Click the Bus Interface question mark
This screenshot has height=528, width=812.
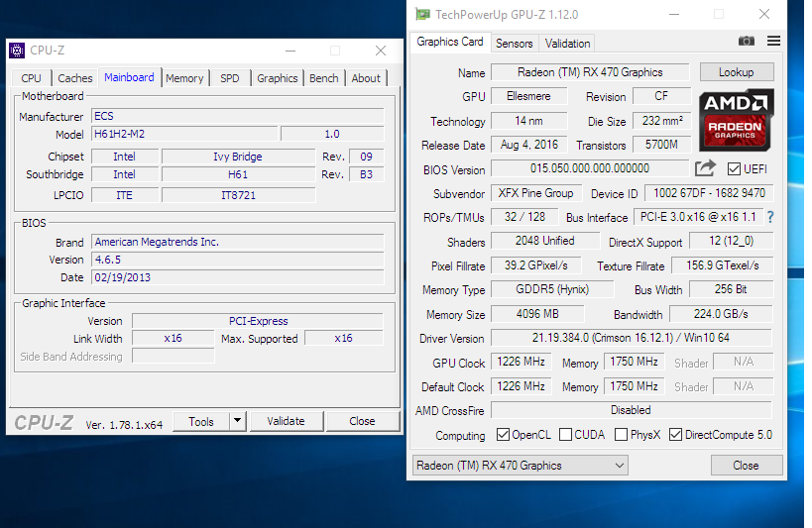pyautogui.click(x=770, y=217)
